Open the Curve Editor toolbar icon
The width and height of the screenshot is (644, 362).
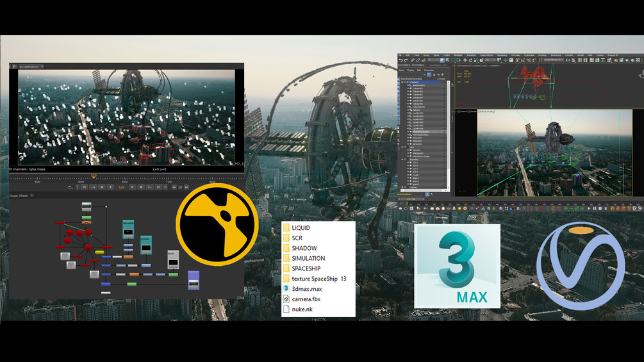(597, 60)
